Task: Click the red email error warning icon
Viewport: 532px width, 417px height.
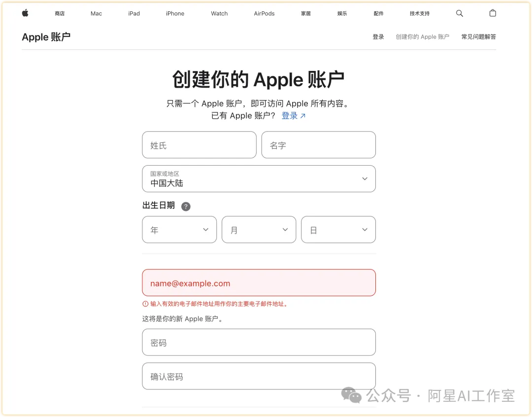Action: point(145,304)
